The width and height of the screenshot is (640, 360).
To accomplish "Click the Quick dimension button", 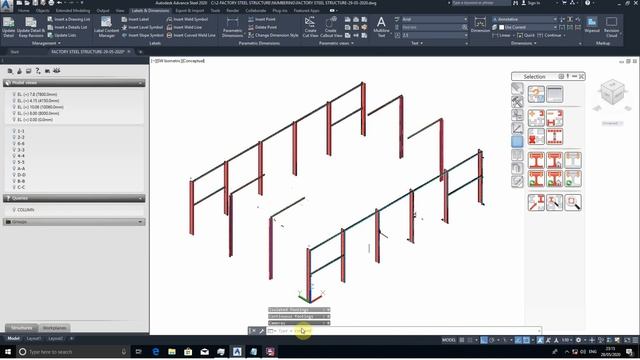I will pos(526,36).
